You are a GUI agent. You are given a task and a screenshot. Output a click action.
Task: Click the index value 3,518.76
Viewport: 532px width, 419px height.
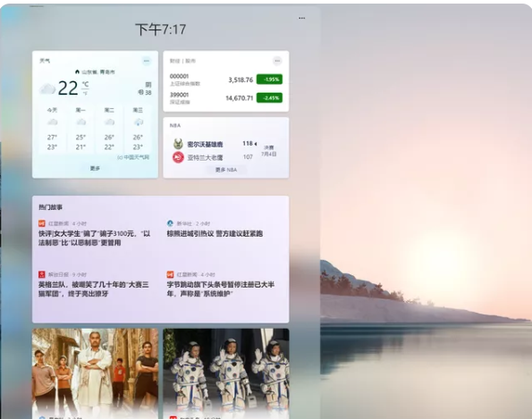[x=241, y=80]
